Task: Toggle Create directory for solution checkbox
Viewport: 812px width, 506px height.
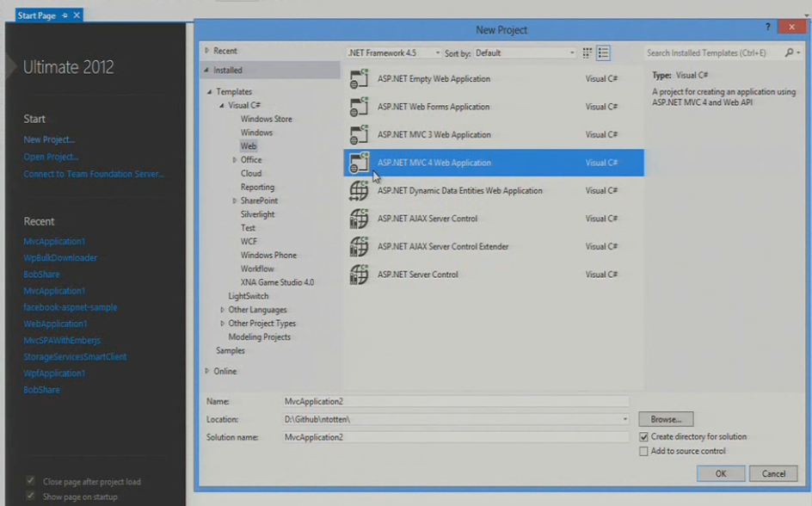Action: [643, 436]
